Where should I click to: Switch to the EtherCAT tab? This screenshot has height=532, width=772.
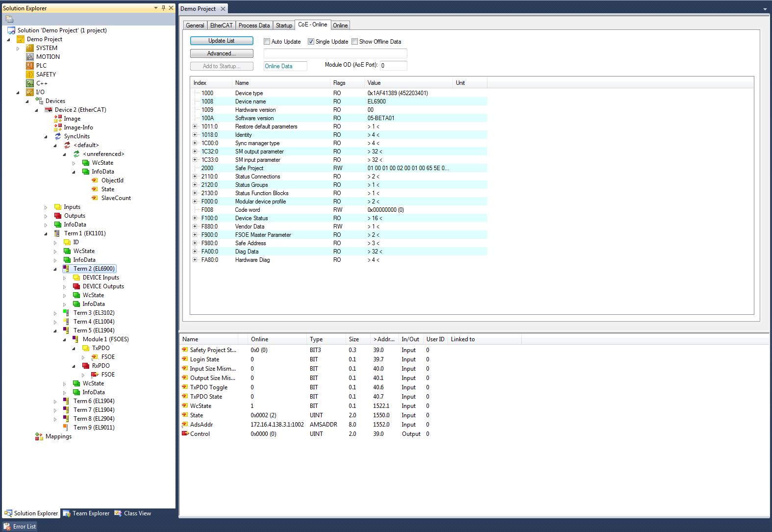222,25
